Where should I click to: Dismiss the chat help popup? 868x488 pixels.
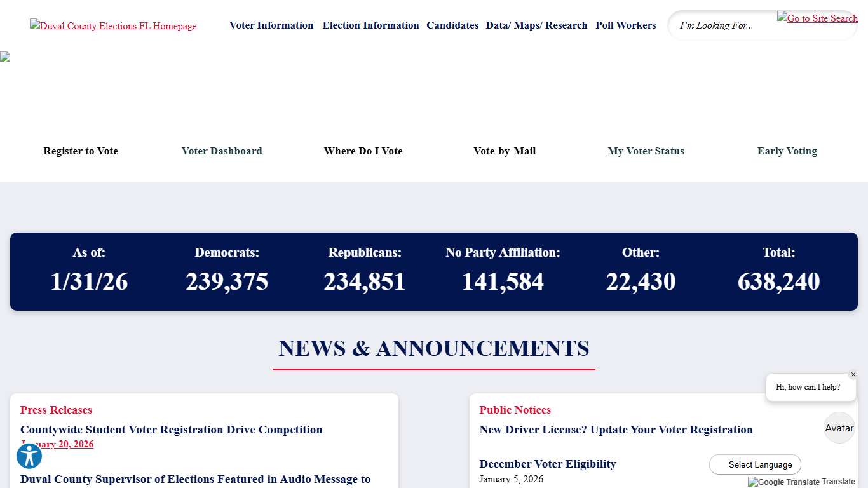[x=853, y=374]
